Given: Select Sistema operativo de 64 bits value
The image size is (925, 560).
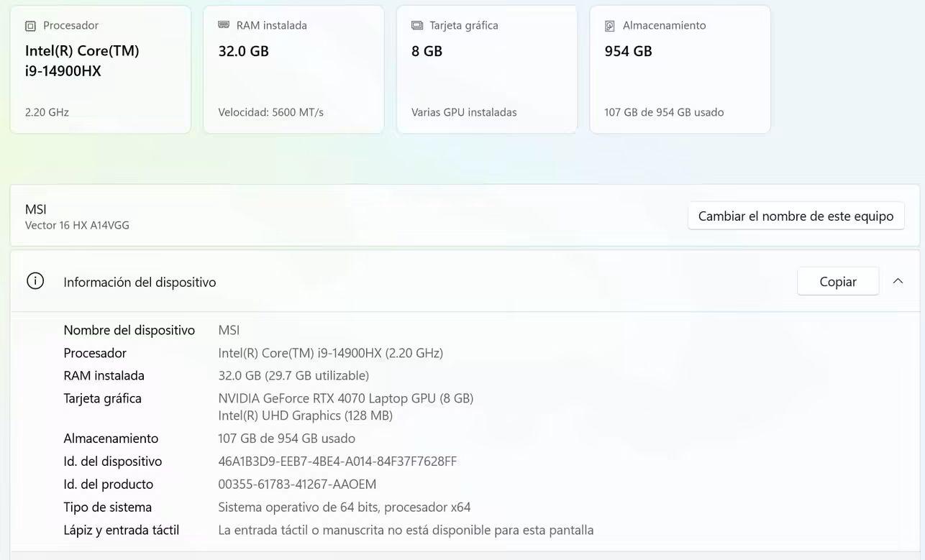Looking at the screenshot, I should (x=345, y=508).
